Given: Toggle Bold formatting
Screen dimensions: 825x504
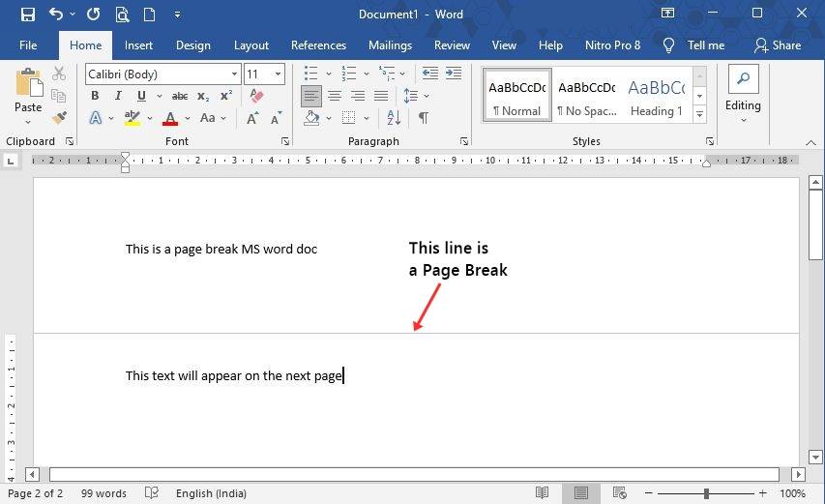Looking at the screenshot, I should tap(95, 96).
